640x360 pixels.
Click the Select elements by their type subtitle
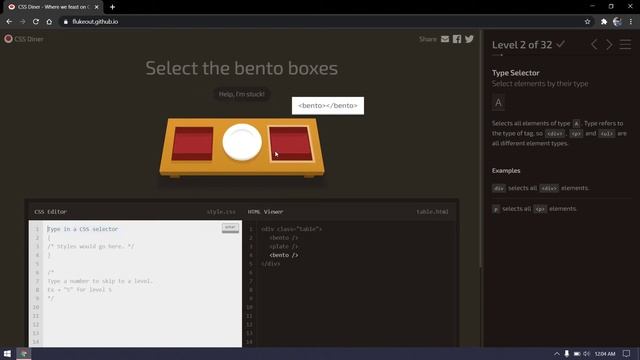[x=540, y=84]
